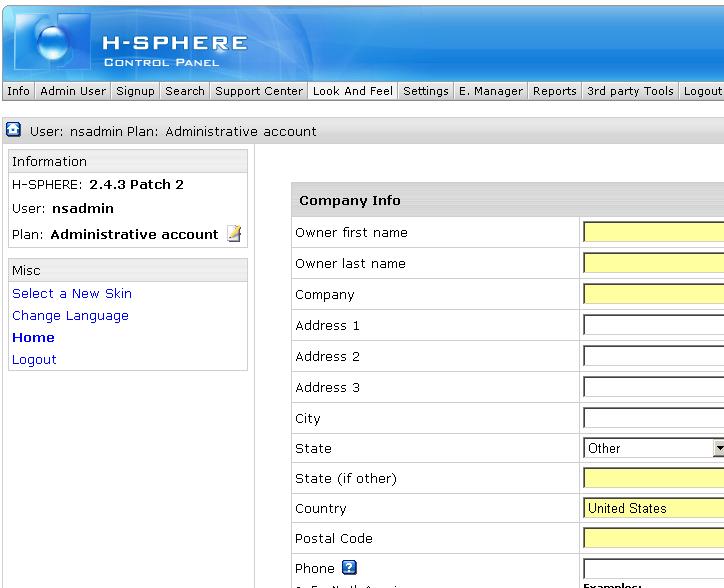
Task: Click the Postal Code label
Action: [333, 538]
